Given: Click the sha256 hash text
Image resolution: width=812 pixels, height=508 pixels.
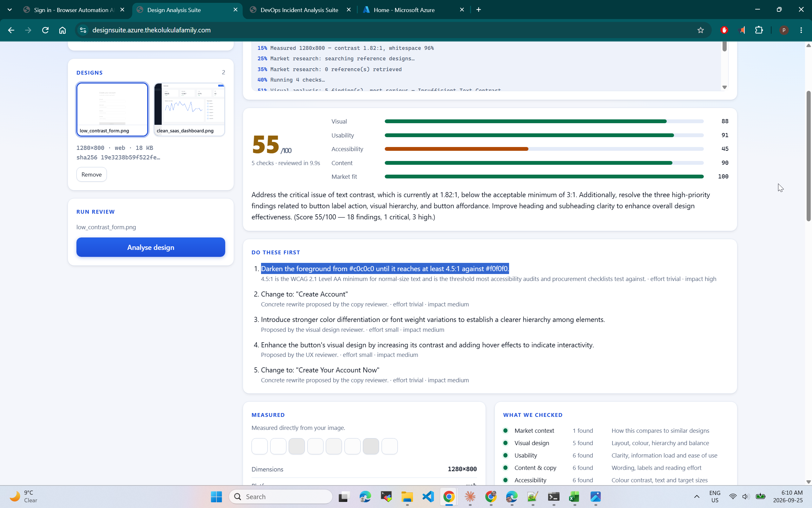Looking at the screenshot, I should [x=118, y=157].
